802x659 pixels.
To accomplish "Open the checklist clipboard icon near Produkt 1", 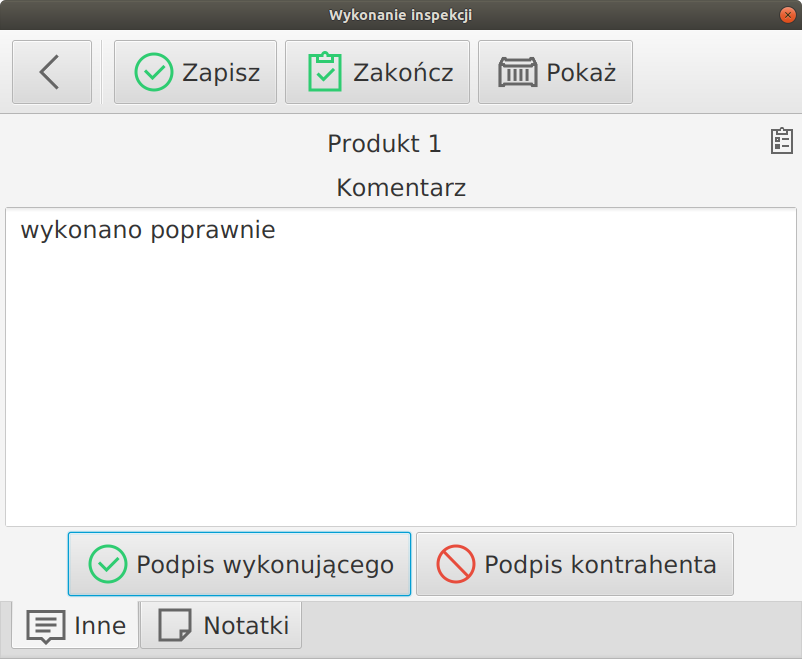I will [x=781, y=141].
